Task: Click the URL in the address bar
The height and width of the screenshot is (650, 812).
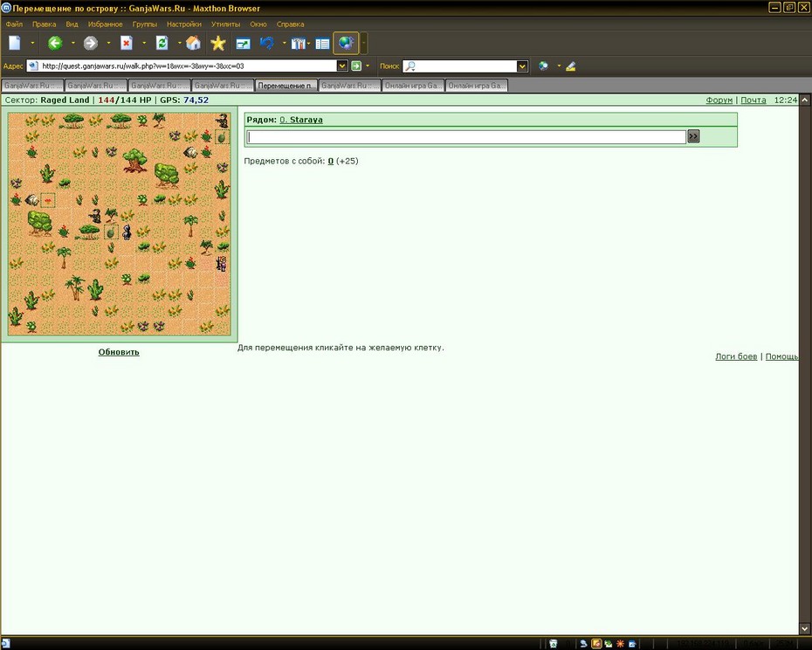Action: tap(143, 66)
